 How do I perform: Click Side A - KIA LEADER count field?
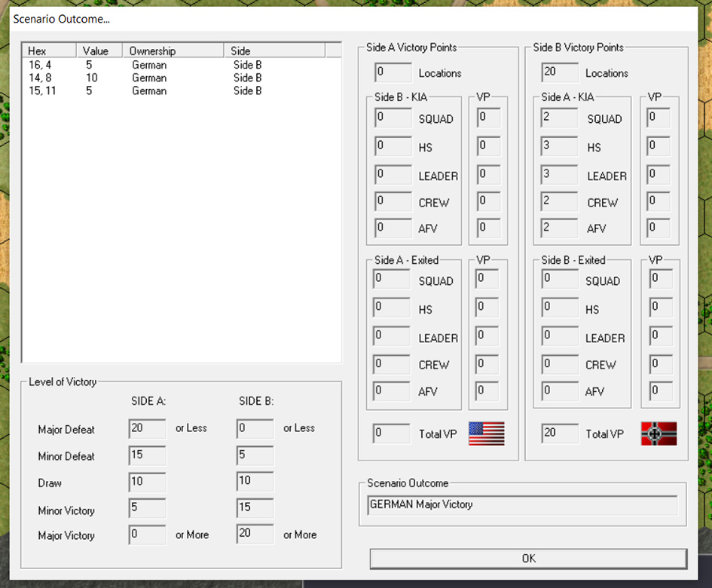[560, 174]
